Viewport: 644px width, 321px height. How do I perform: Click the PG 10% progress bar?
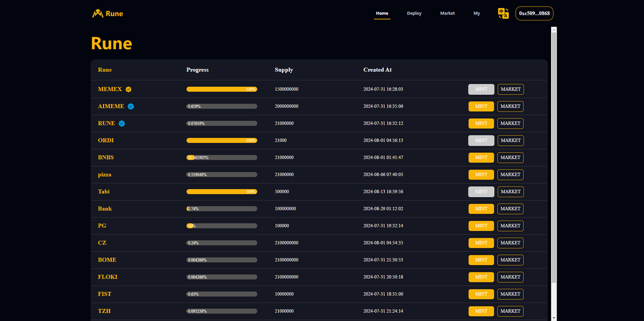coord(222,226)
